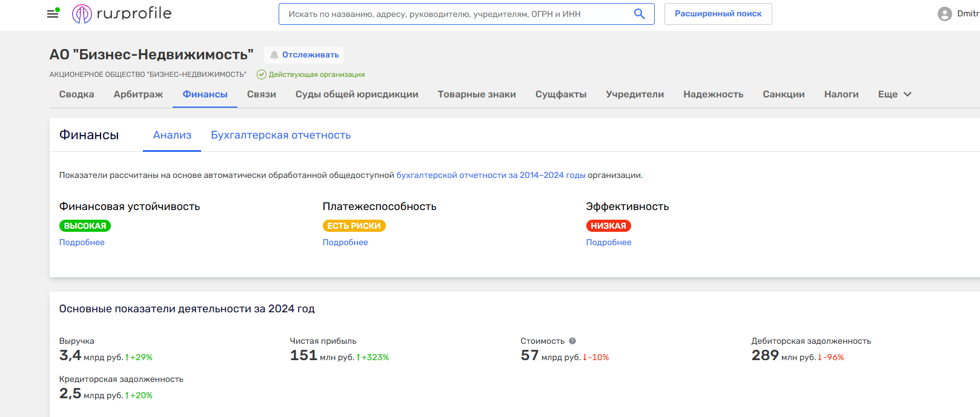Click the Чистая прибыль 151 млн руб. value
This screenshot has width=980, height=417.
tap(322, 356)
